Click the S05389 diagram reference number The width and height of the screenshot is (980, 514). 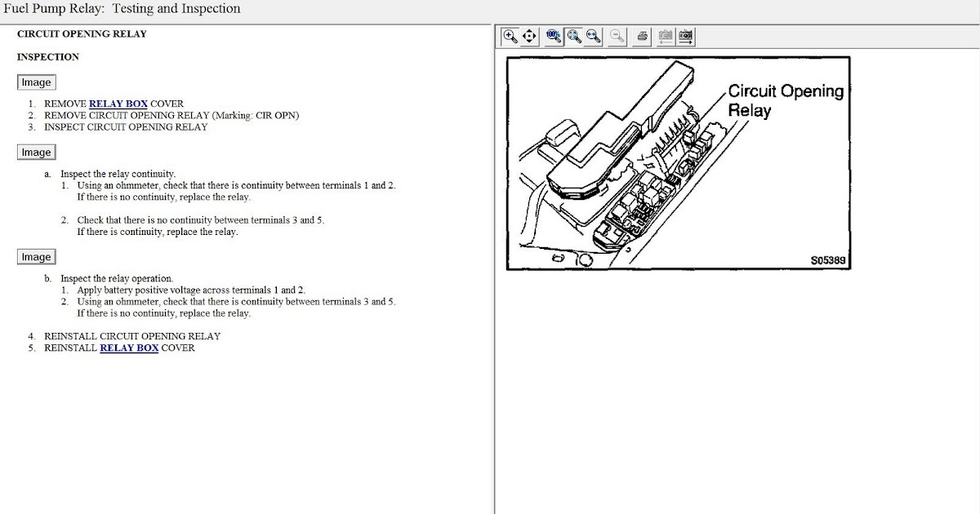[827, 261]
